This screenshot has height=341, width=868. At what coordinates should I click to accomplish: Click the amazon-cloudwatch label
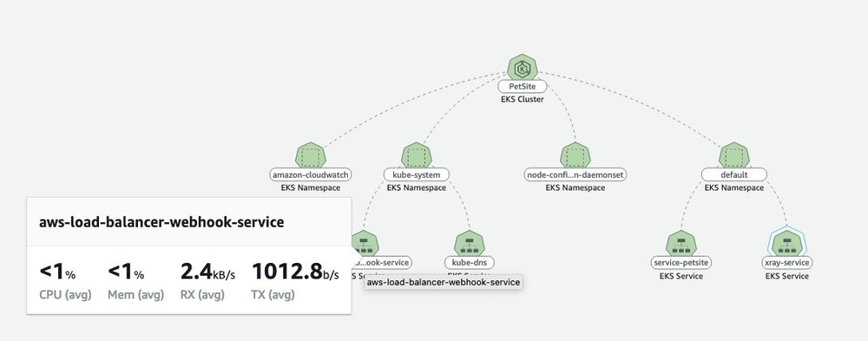[311, 175]
